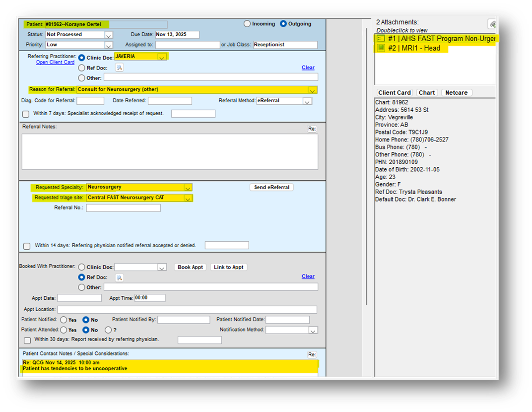532x412 pixels.
Task: Click the form icon beside attachment #1
Action: [381, 39]
